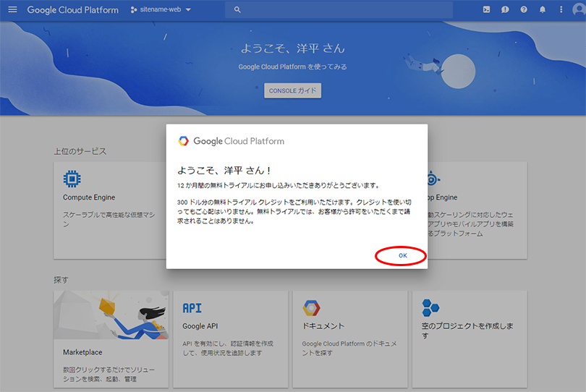Open the user account avatar
The width and height of the screenshot is (586, 392).
(579, 9)
